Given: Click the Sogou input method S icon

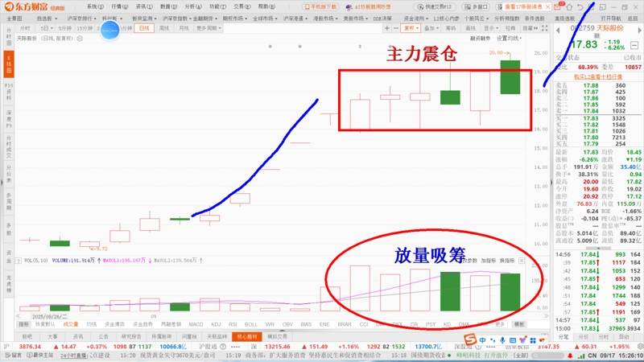Looking at the screenshot, I should [x=470, y=339].
